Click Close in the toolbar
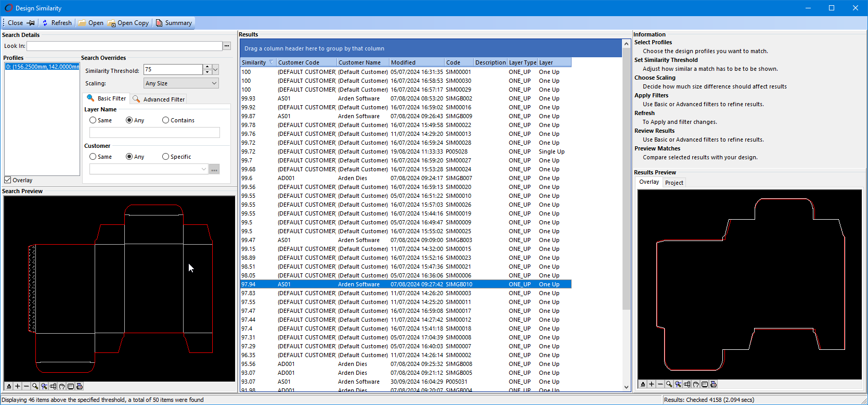The height and width of the screenshot is (405, 868). (x=15, y=23)
